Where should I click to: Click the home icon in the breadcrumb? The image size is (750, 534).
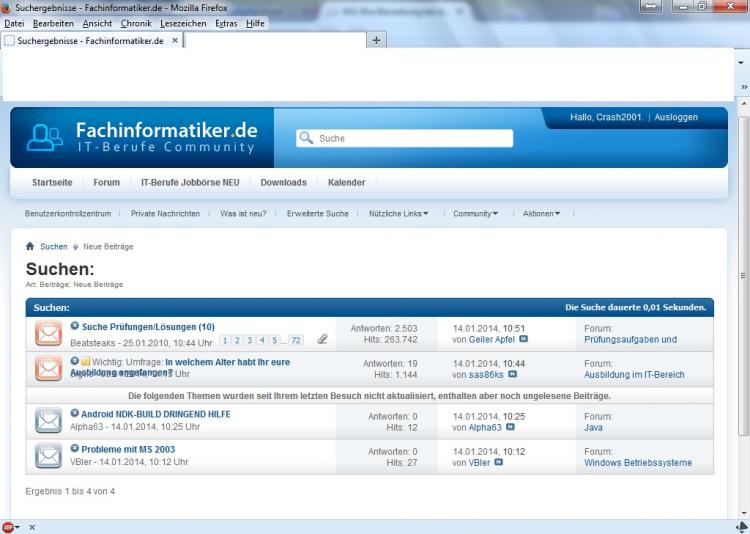30,246
